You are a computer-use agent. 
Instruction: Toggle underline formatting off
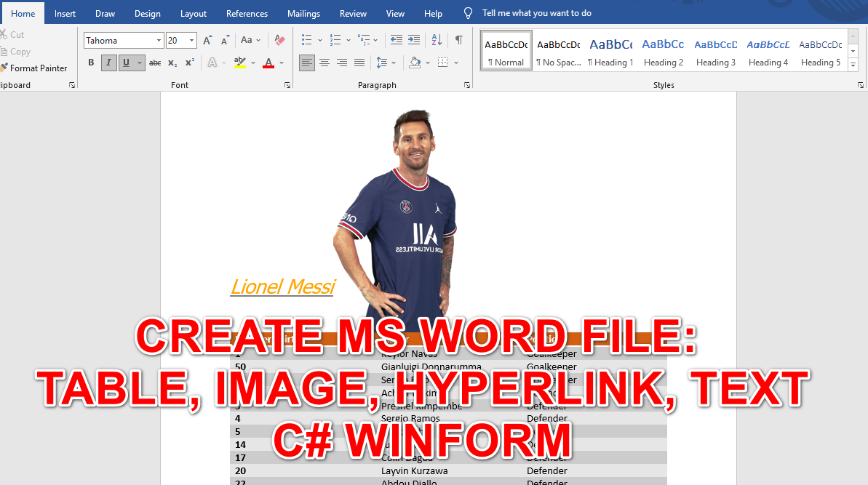(124, 63)
